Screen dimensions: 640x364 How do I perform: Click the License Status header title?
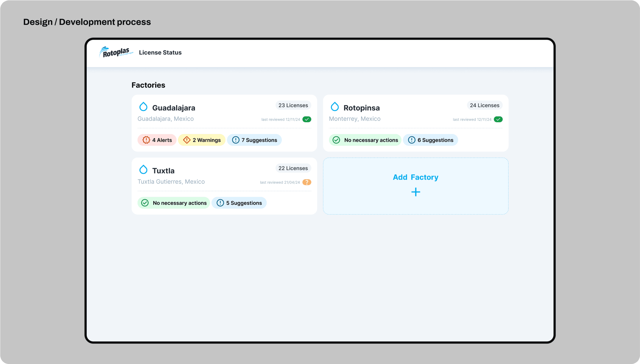[x=160, y=52]
